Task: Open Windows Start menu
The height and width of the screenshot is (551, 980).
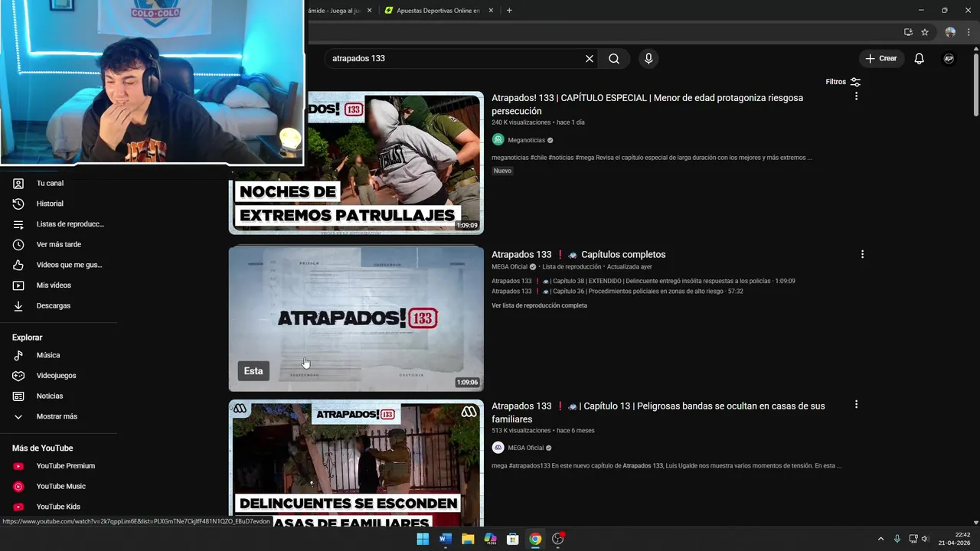Action: click(423, 539)
